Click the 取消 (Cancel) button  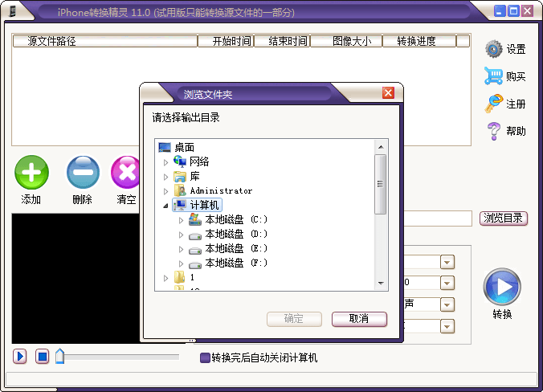(x=359, y=319)
